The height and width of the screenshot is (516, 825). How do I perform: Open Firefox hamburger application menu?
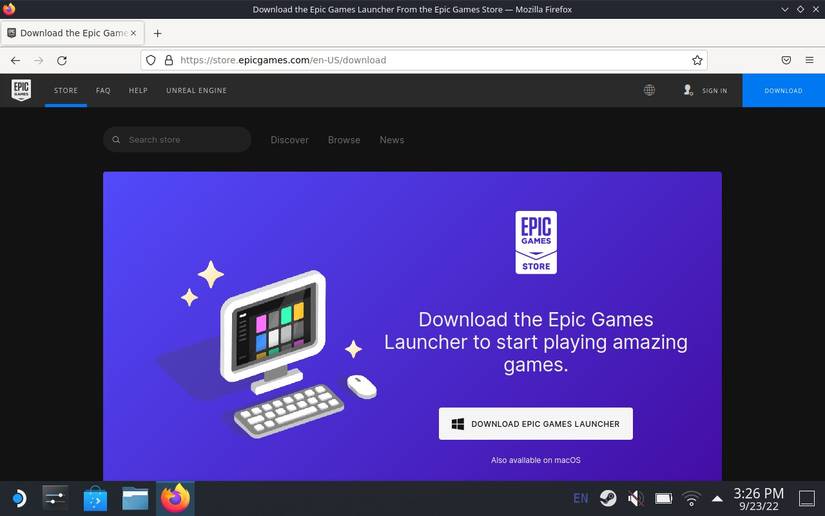[809, 60]
